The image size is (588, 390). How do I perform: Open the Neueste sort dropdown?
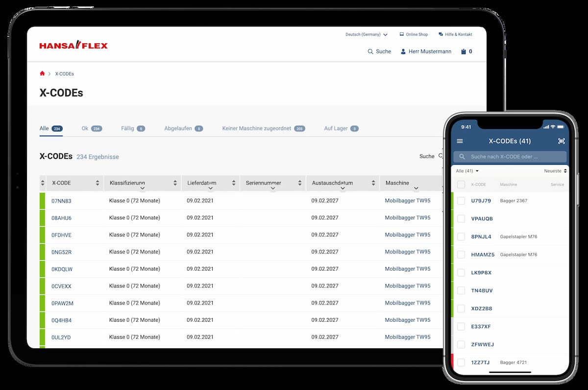pyautogui.click(x=555, y=171)
